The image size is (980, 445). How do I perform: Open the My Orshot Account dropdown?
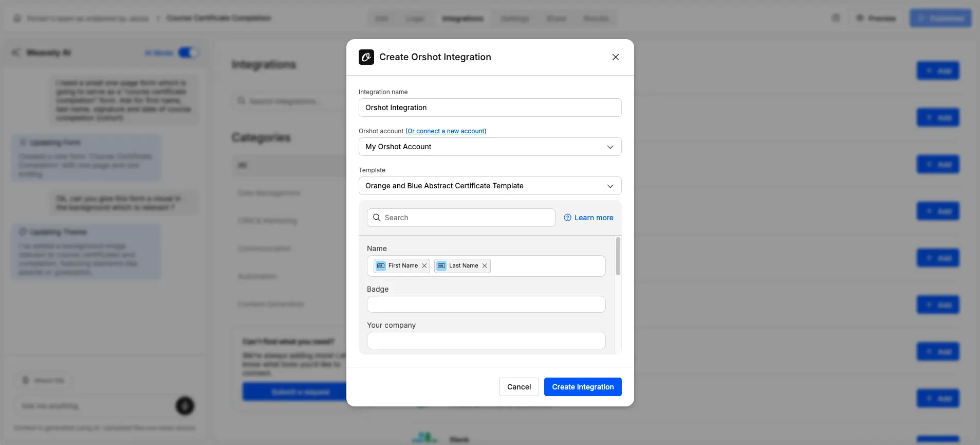coord(490,147)
